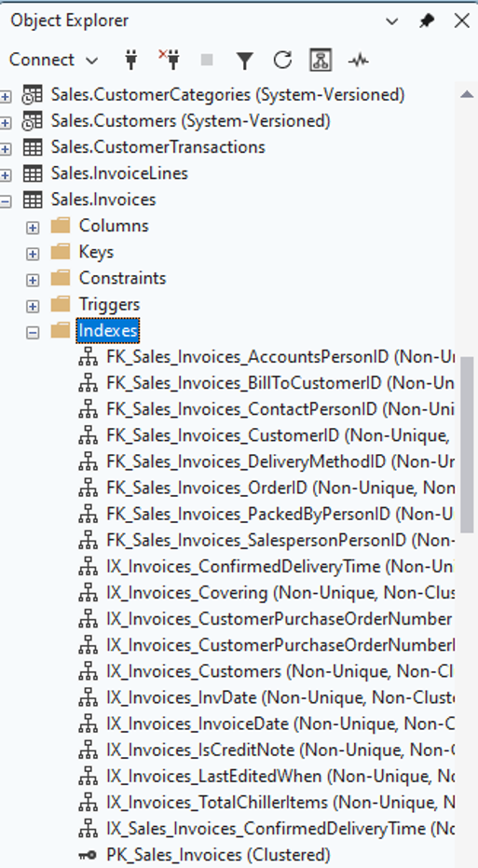Click the Constraints folder icon
The image size is (478, 868).
61,278
